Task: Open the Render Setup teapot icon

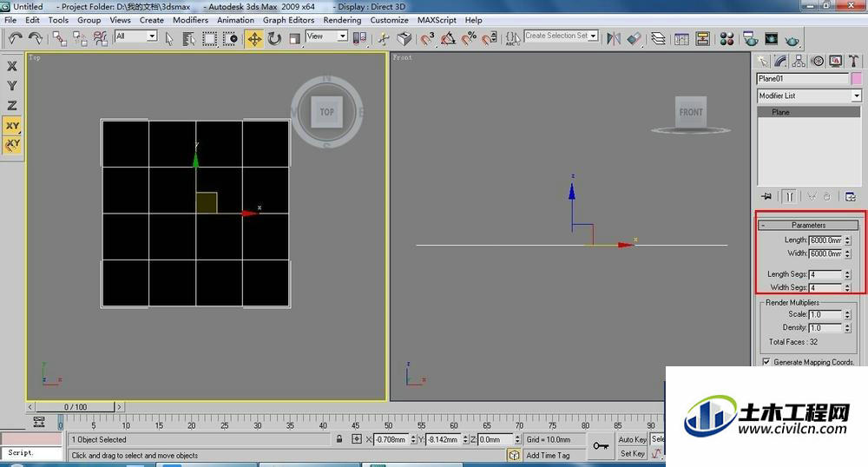Action: (751, 39)
